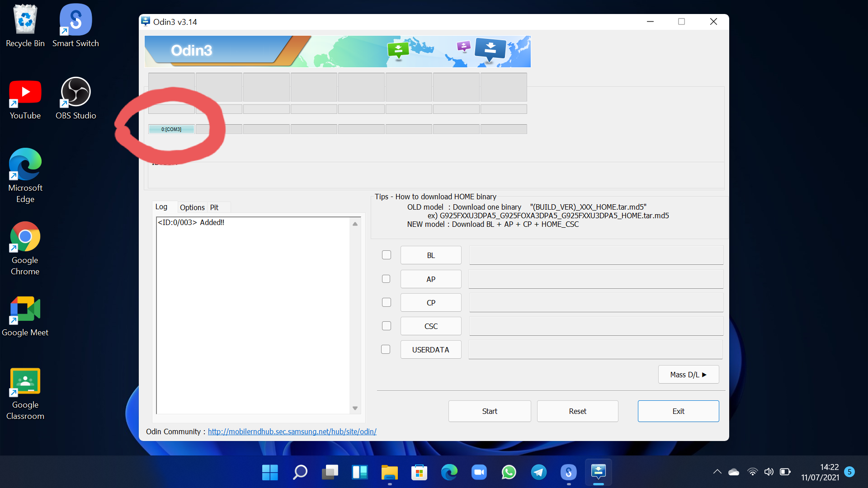868x488 pixels.
Task: Show hidden icons in the system tray
Action: (x=717, y=472)
